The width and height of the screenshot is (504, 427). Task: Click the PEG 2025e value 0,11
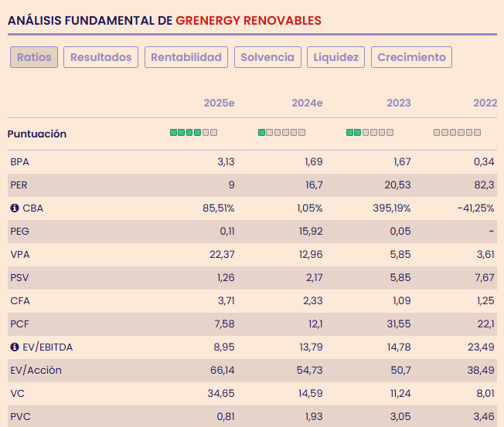[227, 231]
